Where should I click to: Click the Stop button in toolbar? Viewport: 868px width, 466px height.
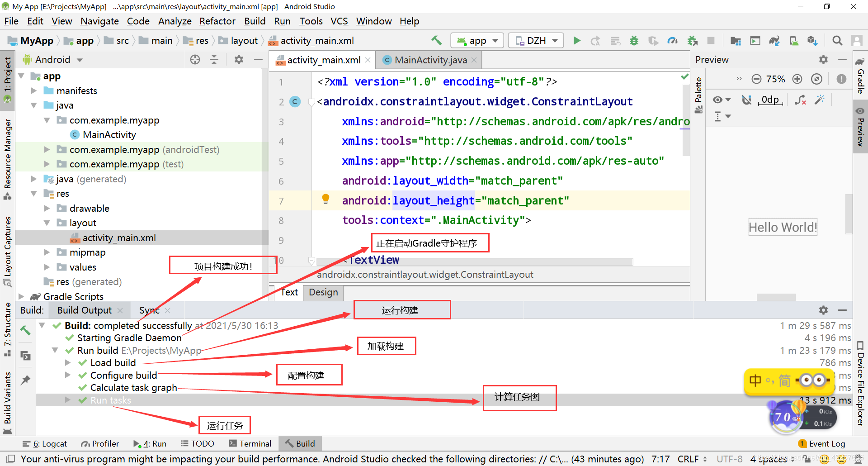tap(711, 41)
